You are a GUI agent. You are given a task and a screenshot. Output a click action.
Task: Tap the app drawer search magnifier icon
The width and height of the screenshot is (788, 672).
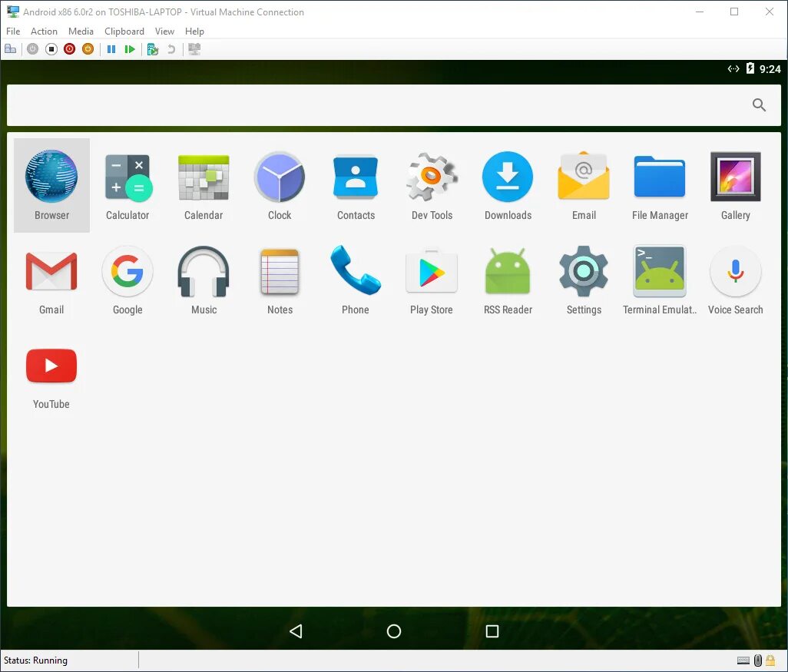[759, 104]
